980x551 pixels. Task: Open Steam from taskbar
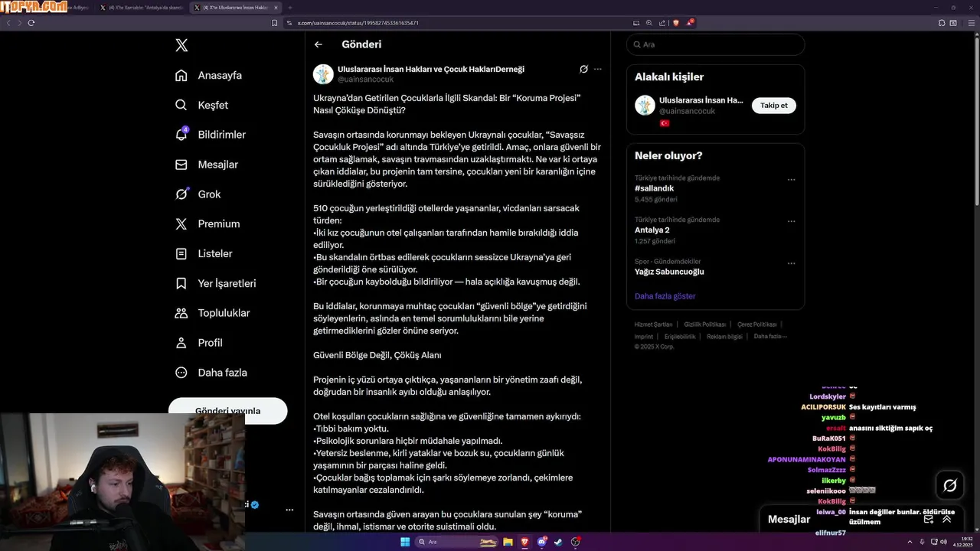[x=558, y=542]
